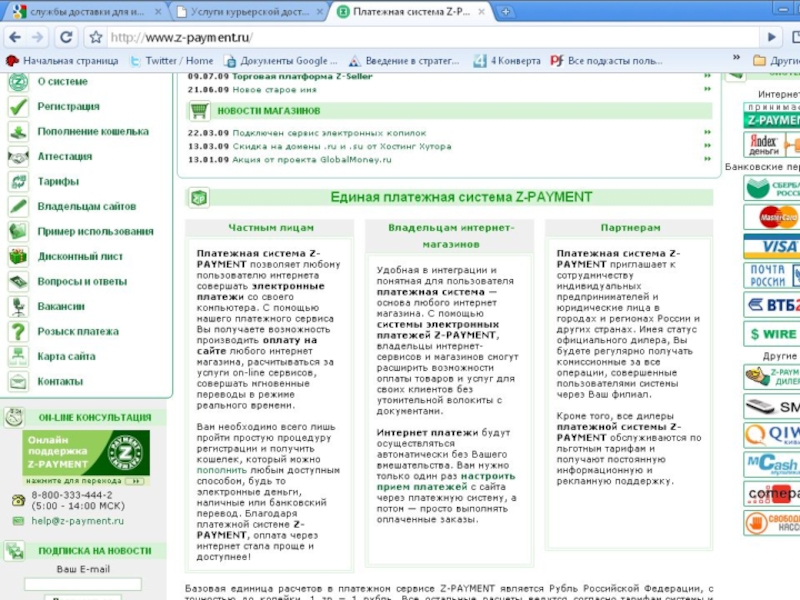800x600 pixels.
Task: Click the Вопросы и ответы icon
Action: 18,282
